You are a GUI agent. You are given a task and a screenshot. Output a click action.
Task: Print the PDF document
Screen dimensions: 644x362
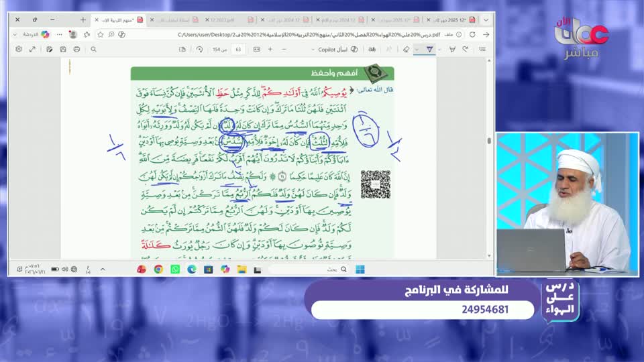[x=76, y=49]
